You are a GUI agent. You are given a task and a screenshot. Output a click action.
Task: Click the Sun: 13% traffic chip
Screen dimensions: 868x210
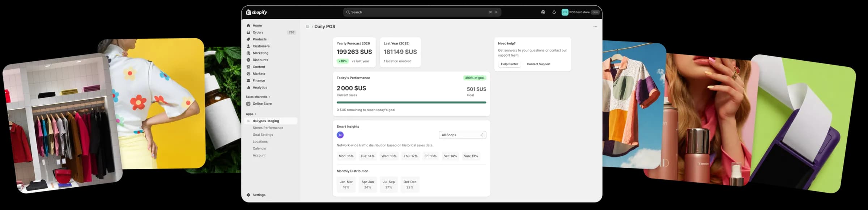click(x=471, y=156)
